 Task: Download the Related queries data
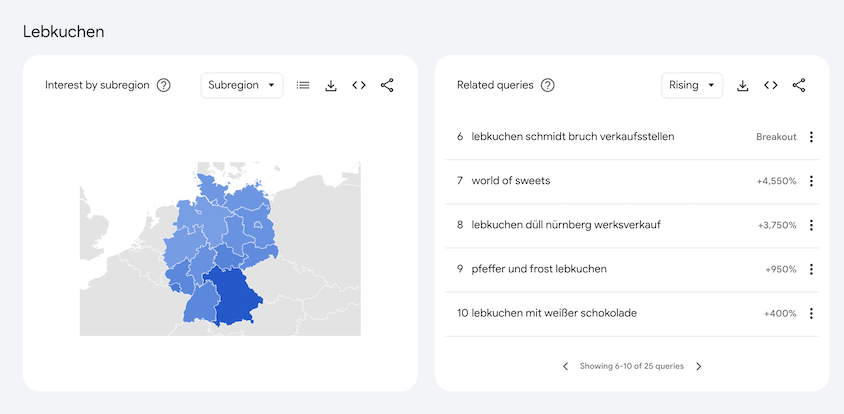tap(743, 85)
